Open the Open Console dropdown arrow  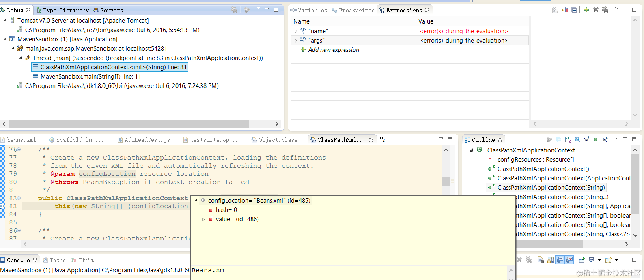[616, 260]
